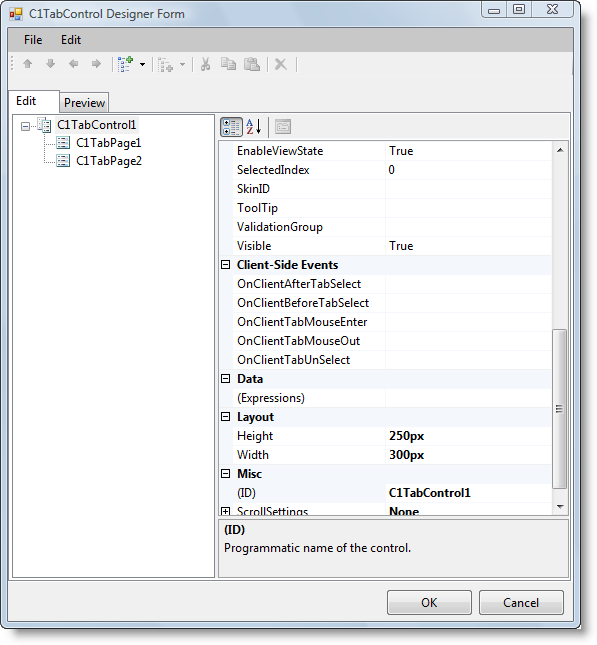The image size is (597, 645).
Task: Click the Height property label
Action: [255, 436]
